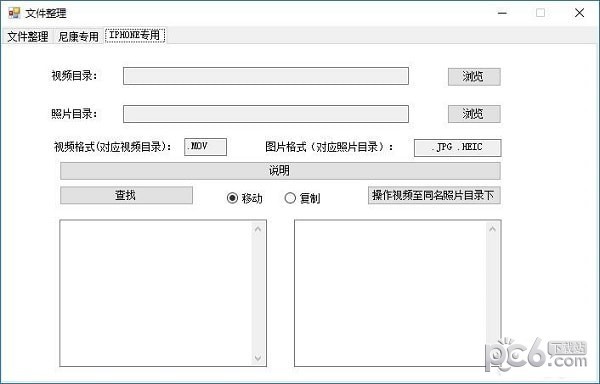Click 操作视频至同名照片目录下 button

click(434, 195)
